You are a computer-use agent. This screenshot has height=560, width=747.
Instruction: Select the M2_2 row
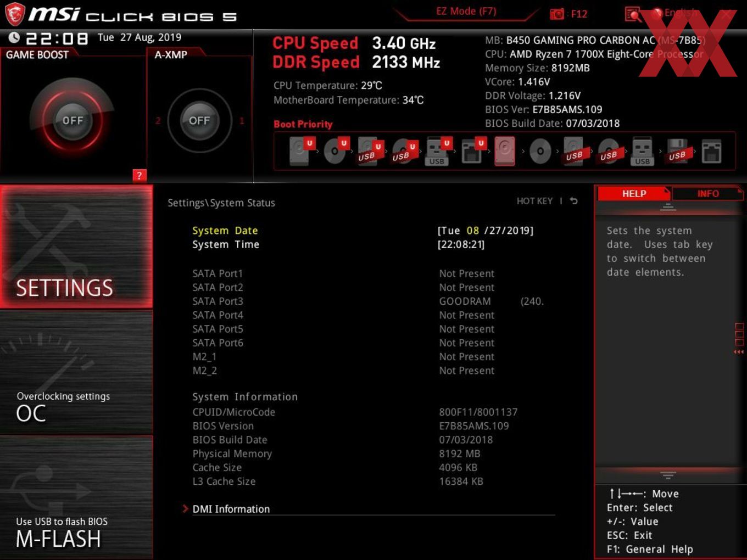click(343, 371)
